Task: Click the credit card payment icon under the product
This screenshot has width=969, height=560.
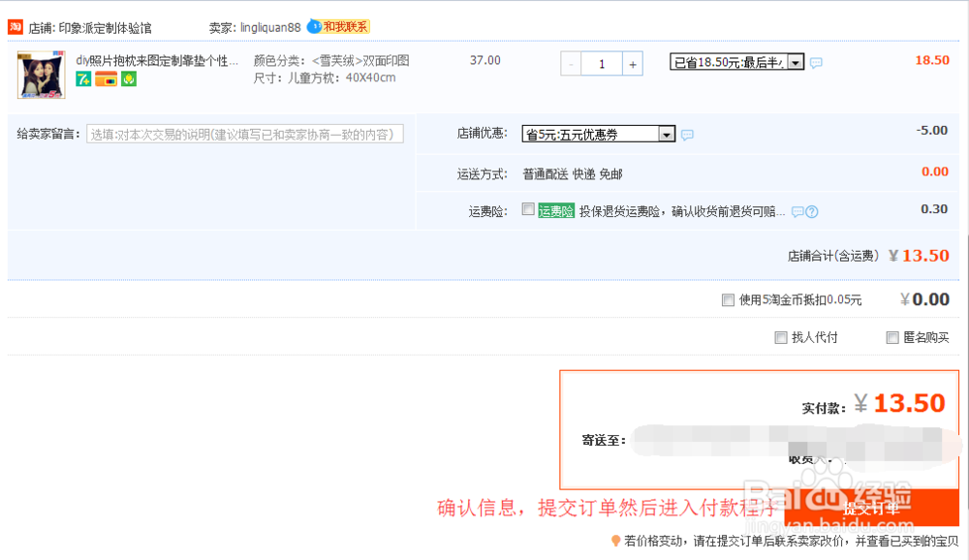Action: coord(107,79)
